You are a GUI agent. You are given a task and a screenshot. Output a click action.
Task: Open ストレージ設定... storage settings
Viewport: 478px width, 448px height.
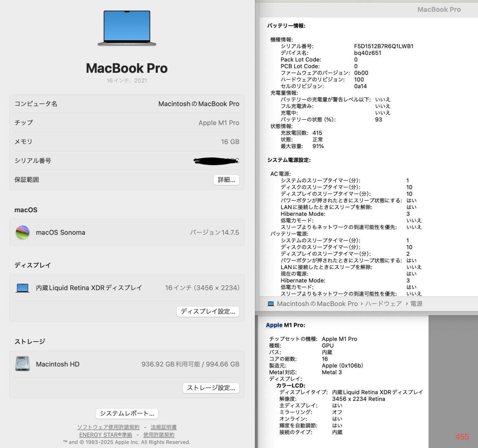pyautogui.click(x=211, y=388)
